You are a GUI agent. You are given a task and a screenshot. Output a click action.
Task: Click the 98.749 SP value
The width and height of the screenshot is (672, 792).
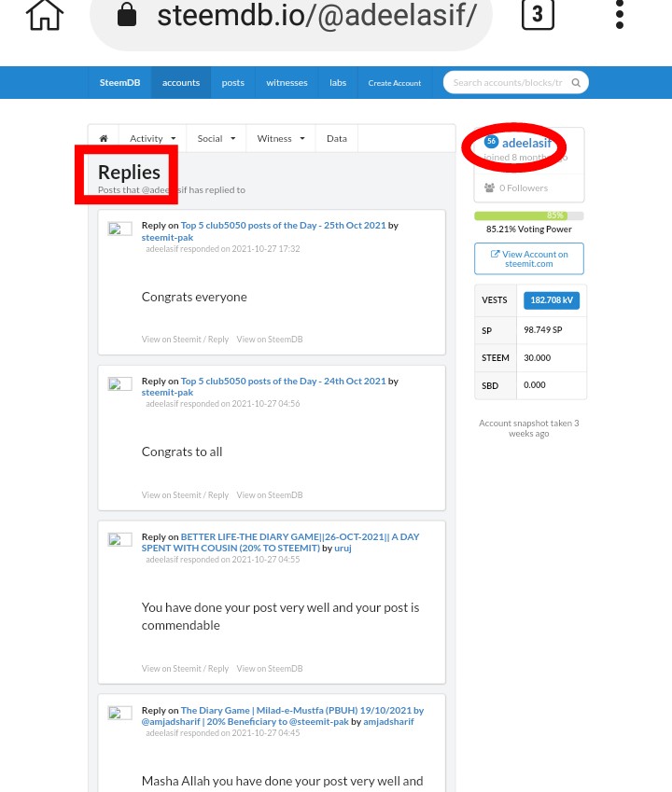(x=543, y=330)
